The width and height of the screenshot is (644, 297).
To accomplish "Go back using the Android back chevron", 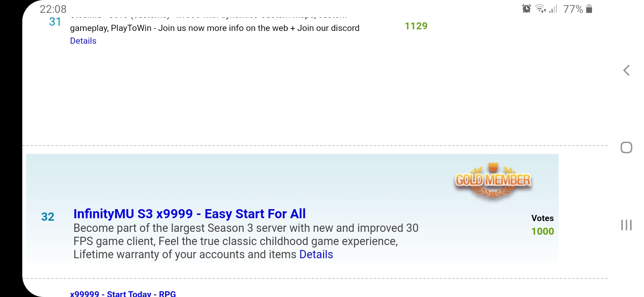I will pyautogui.click(x=626, y=71).
